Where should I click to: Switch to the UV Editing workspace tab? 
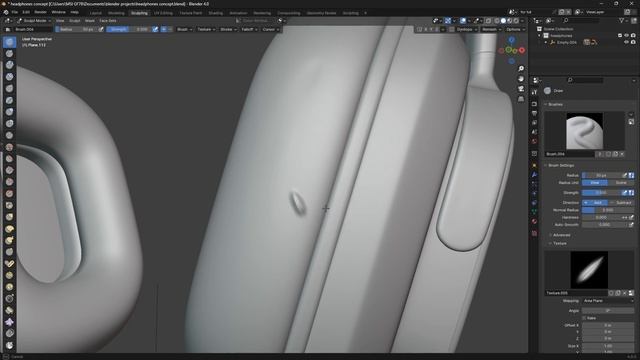[x=163, y=13]
